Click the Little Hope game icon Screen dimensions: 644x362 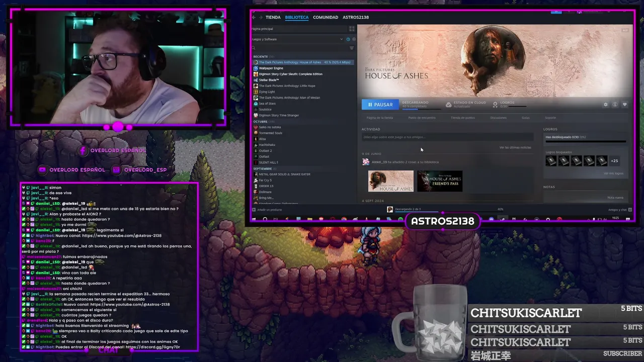coord(256,86)
